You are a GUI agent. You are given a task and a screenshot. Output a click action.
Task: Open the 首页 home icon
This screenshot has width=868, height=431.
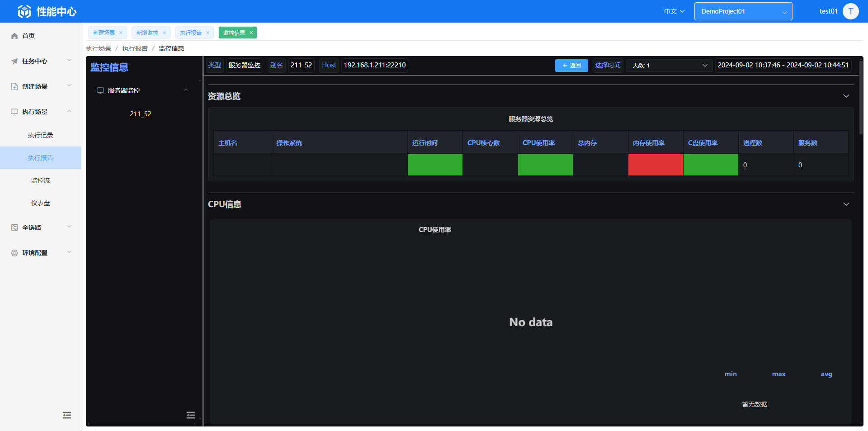click(14, 36)
